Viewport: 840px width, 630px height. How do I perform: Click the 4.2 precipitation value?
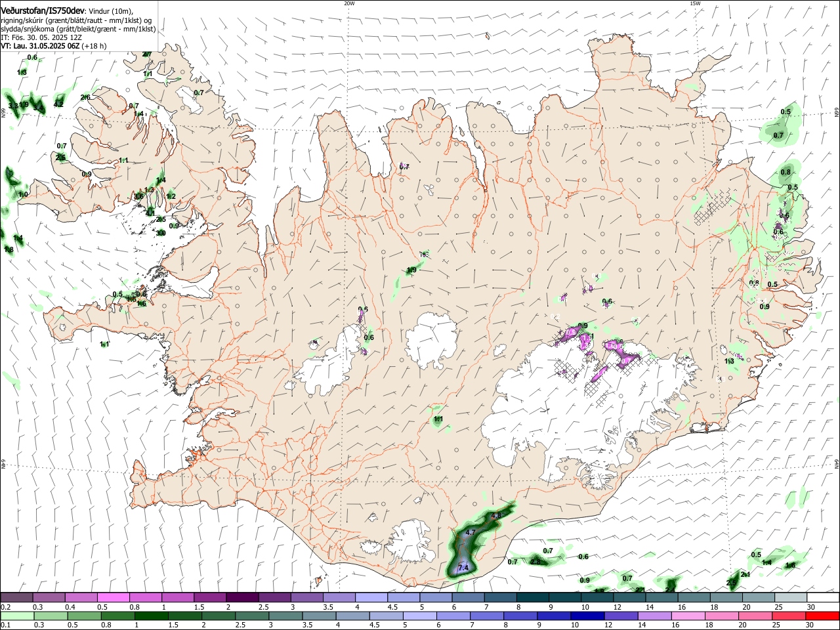pos(58,104)
